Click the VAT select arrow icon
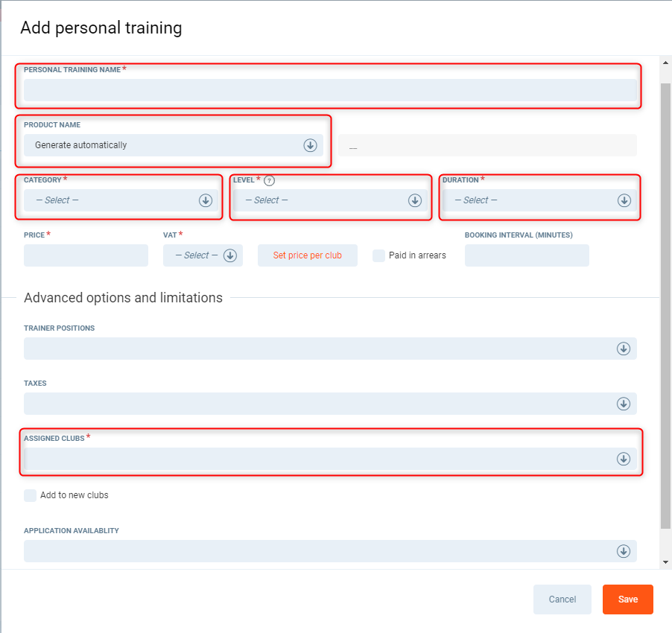The width and height of the screenshot is (672, 633). coord(229,255)
